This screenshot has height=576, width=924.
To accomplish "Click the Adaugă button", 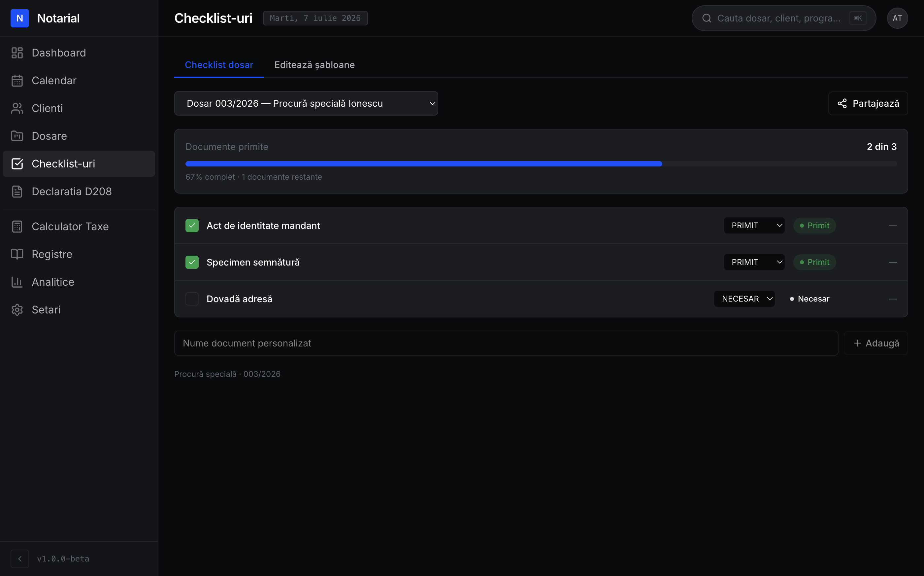I will point(876,343).
